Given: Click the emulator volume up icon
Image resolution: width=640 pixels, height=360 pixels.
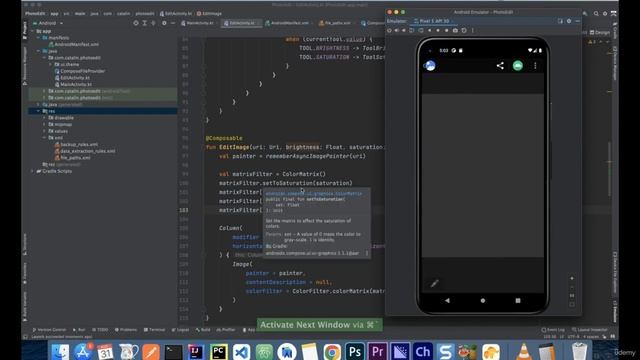Looking at the screenshot, I should (396, 30).
